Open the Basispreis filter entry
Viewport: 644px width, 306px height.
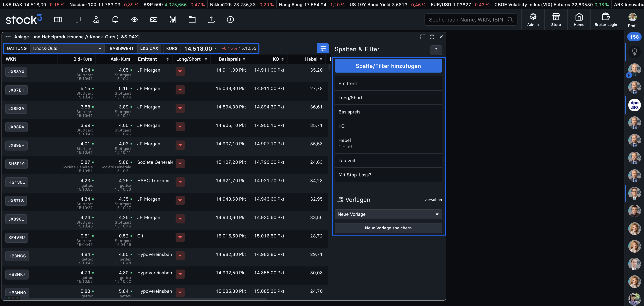point(388,112)
